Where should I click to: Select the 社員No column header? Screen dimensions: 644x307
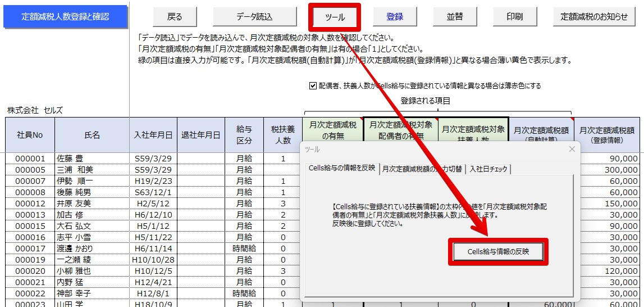click(30, 135)
